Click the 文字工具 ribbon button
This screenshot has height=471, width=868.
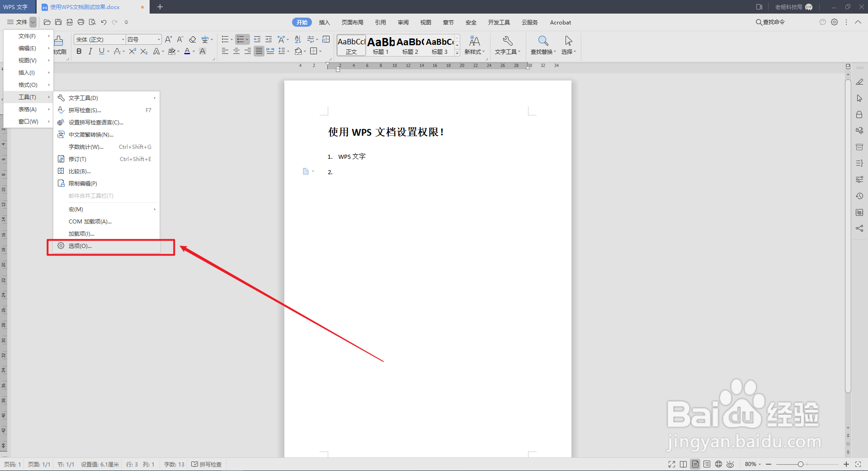coord(507,45)
